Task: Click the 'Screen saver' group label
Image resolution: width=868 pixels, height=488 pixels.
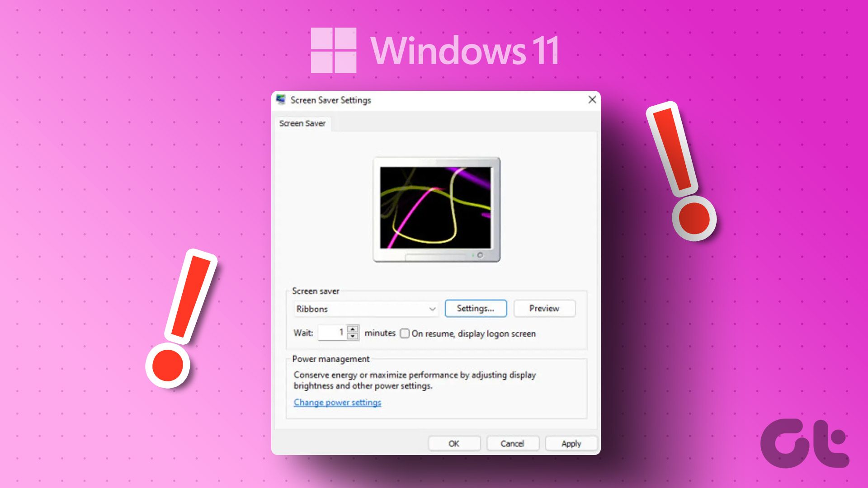Action: point(316,291)
